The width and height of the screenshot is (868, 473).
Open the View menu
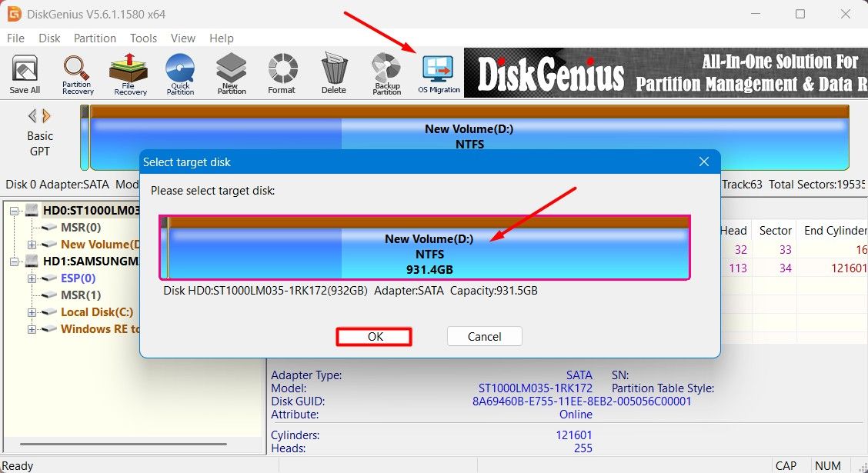click(182, 38)
